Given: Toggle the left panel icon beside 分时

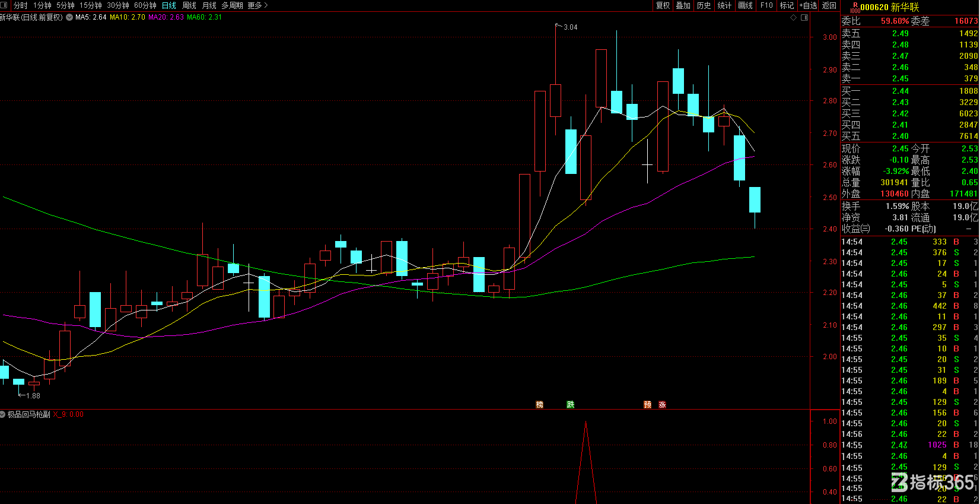Looking at the screenshot, I should click(4, 5).
